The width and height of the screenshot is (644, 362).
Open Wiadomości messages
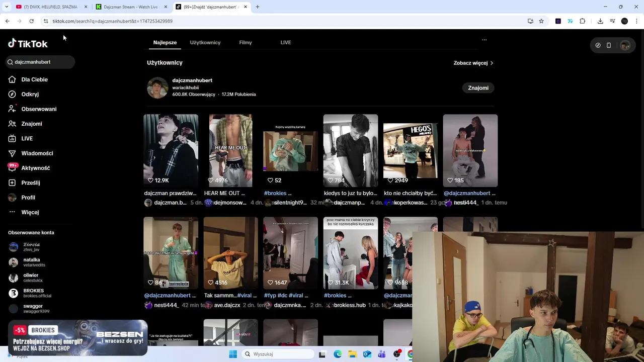(30, 153)
